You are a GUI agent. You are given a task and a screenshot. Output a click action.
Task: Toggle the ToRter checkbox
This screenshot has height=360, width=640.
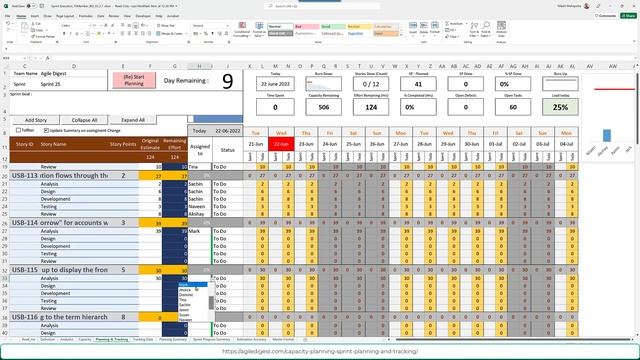pyautogui.click(x=18, y=130)
